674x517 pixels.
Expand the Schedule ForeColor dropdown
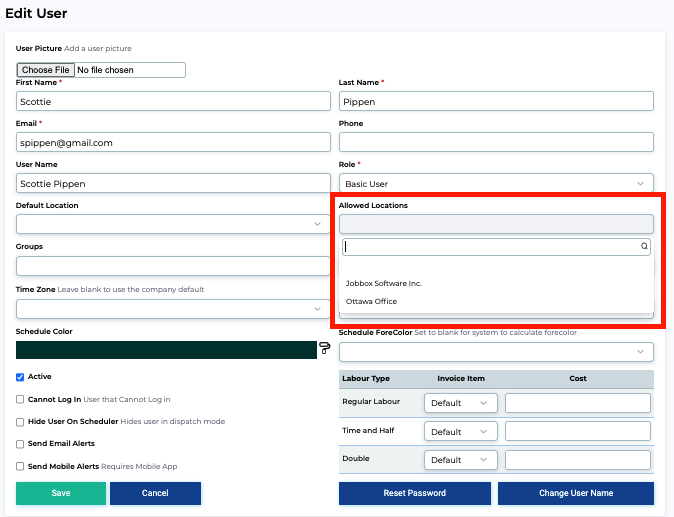[496, 352]
